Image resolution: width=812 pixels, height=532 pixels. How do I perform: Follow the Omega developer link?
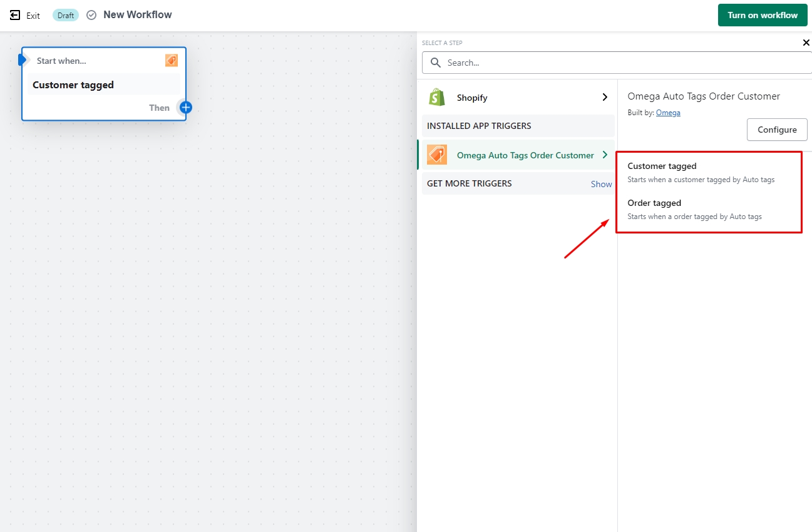pyautogui.click(x=668, y=113)
